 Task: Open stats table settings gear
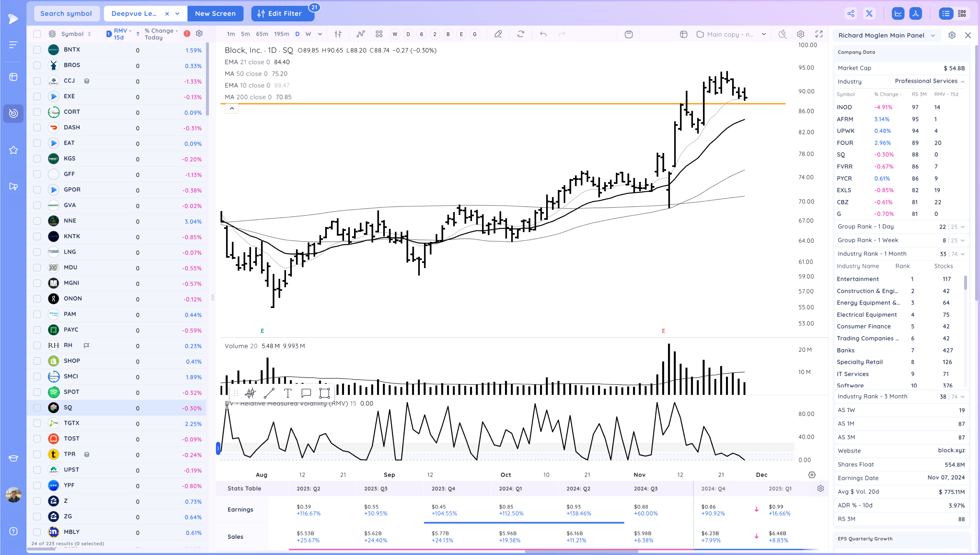click(821, 489)
